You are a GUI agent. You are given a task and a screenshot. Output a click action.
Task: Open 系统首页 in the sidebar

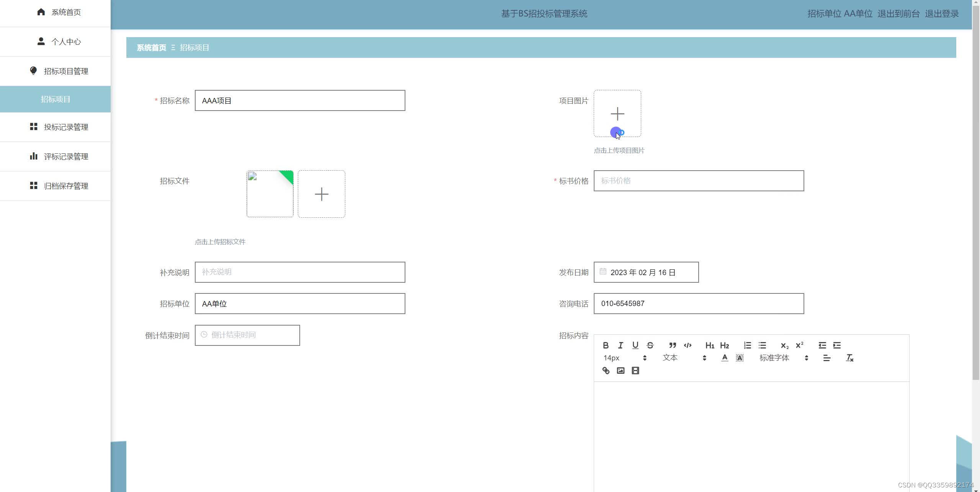(x=55, y=13)
